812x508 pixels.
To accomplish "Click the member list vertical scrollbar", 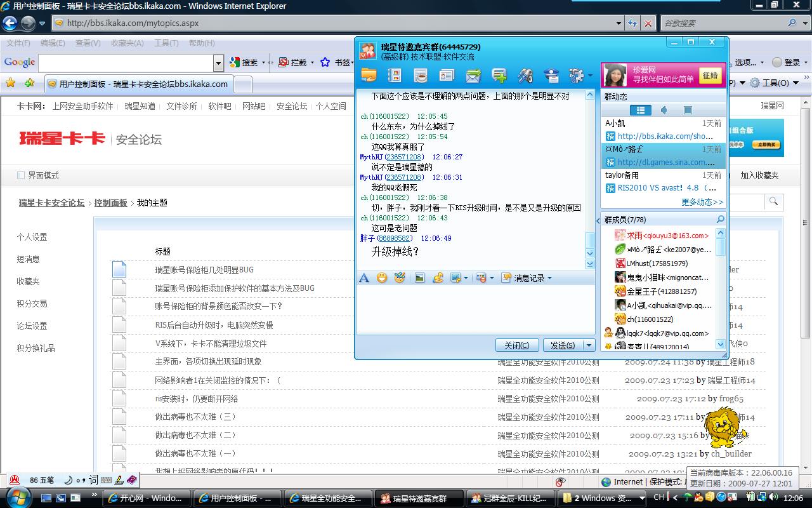I will pyautogui.click(x=720, y=286).
